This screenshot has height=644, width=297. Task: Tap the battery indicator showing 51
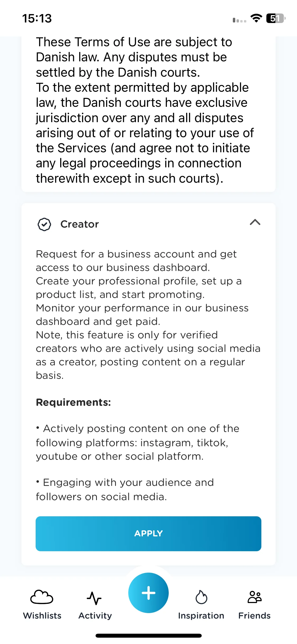pyautogui.click(x=276, y=18)
